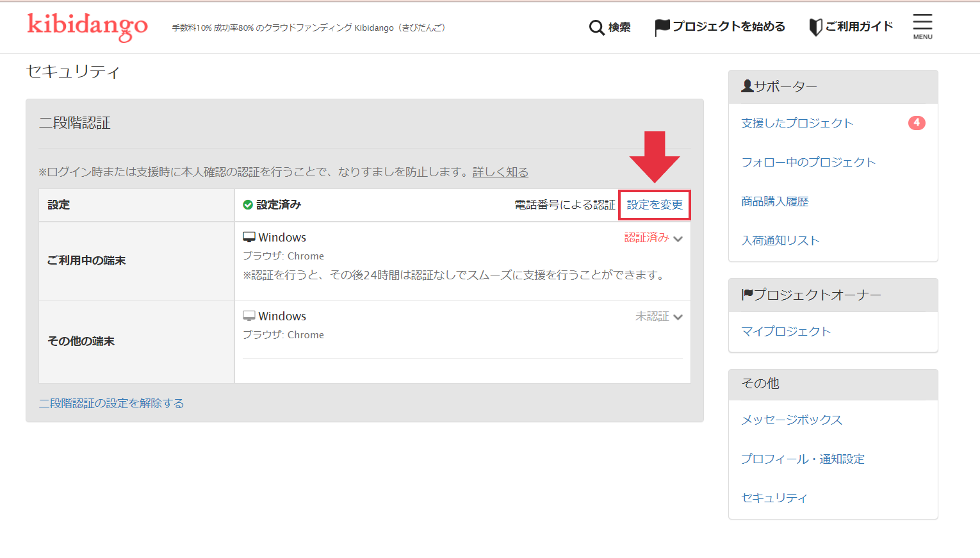
Task: Click the その他の端末 row label
Action: pyautogui.click(x=81, y=341)
